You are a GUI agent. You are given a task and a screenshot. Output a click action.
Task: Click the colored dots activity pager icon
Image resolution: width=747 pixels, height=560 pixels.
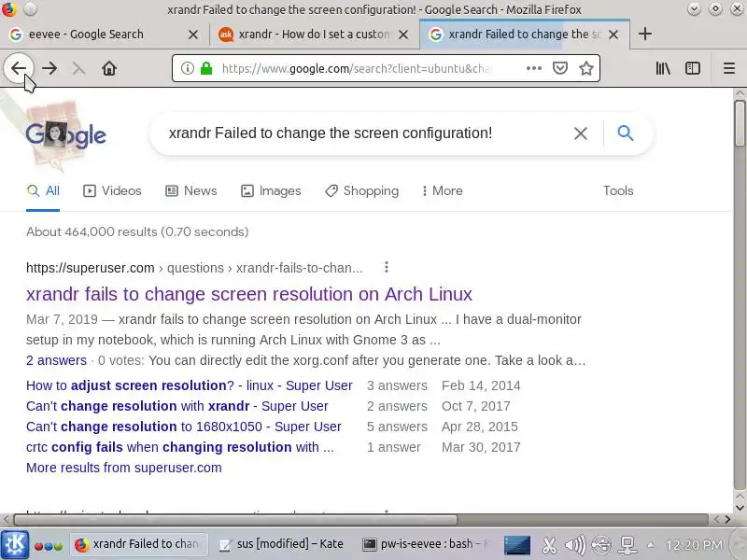click(x=49, y=546)
